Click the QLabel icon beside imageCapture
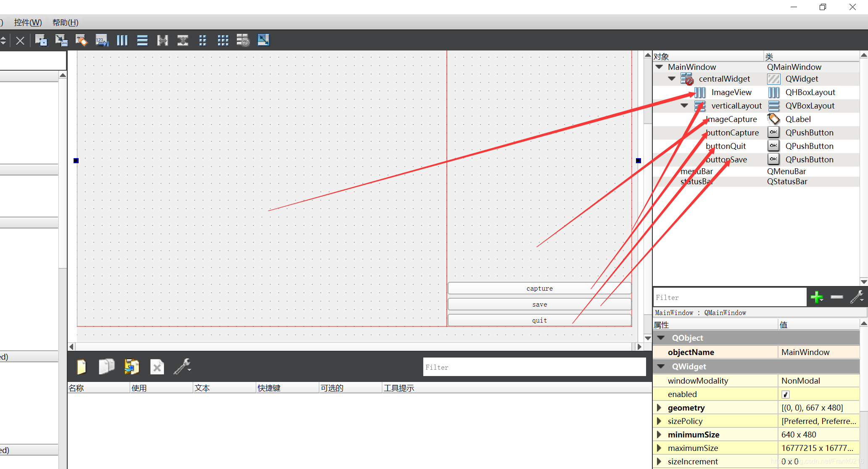868x469 pixels. (x=773, y=119)
